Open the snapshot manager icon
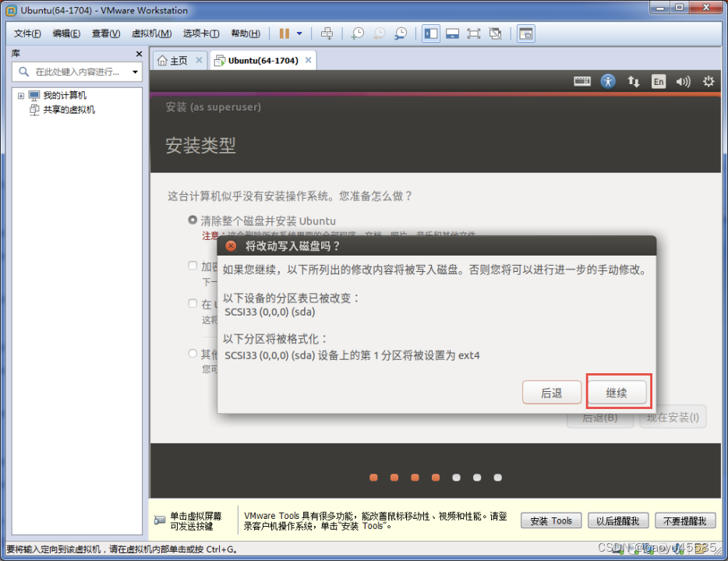The height and width of the screenshot is (561, 728). 400,34
